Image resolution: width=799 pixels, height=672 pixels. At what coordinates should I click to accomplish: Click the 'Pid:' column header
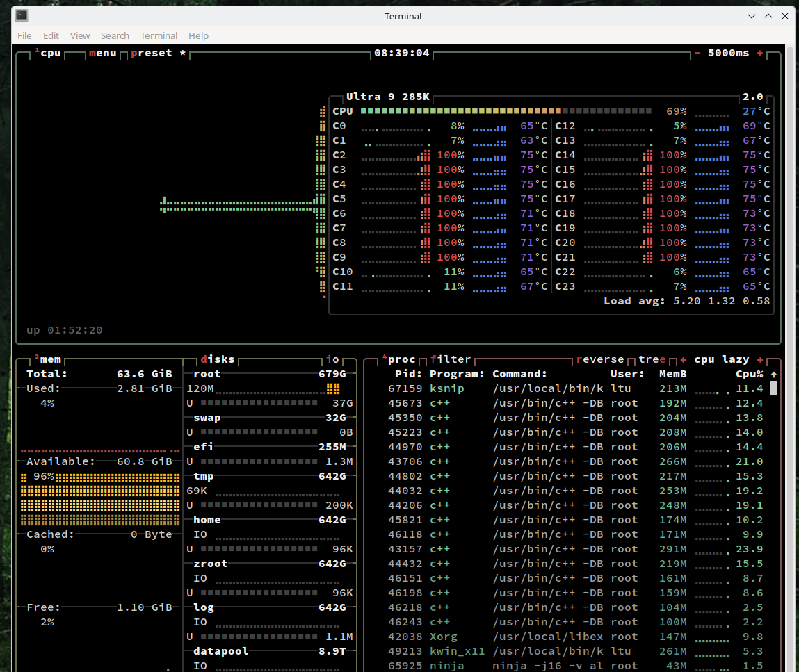pos(408,374)
